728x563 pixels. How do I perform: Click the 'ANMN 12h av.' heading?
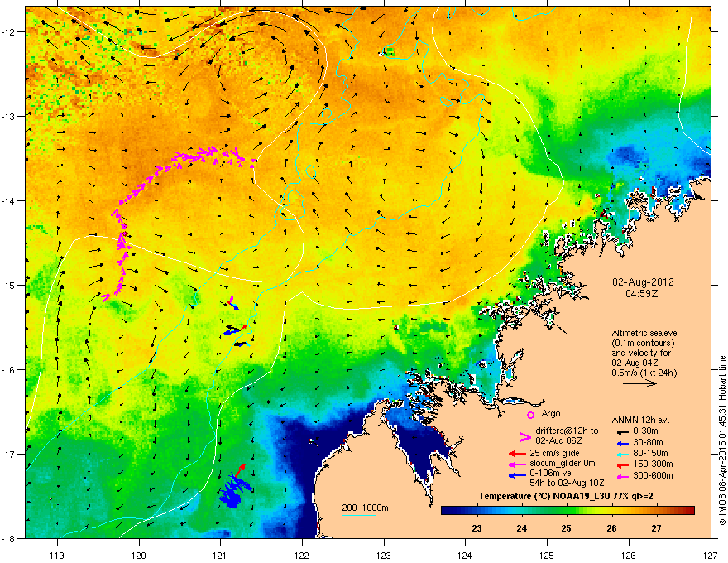pyautogui.click(x=640, y=421)
